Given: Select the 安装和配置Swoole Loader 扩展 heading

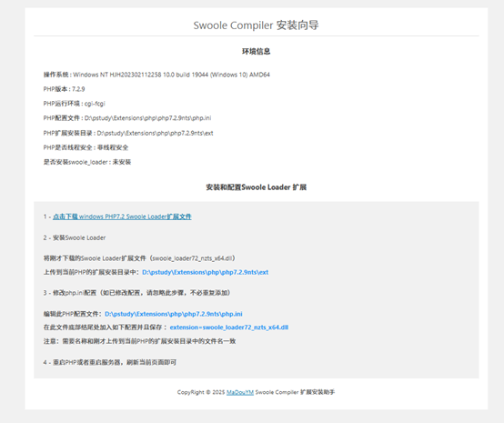Looking at the screenshot, I should [x=257, y=187].
